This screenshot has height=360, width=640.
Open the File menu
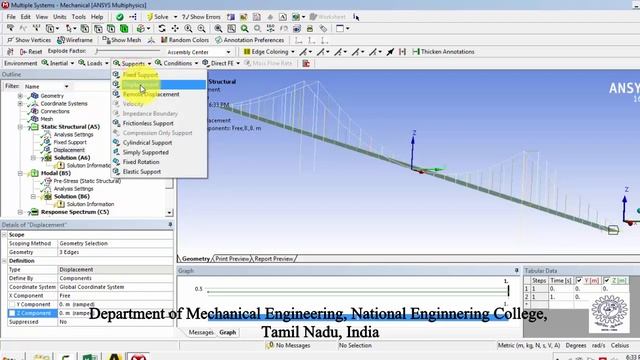[11, 17]
